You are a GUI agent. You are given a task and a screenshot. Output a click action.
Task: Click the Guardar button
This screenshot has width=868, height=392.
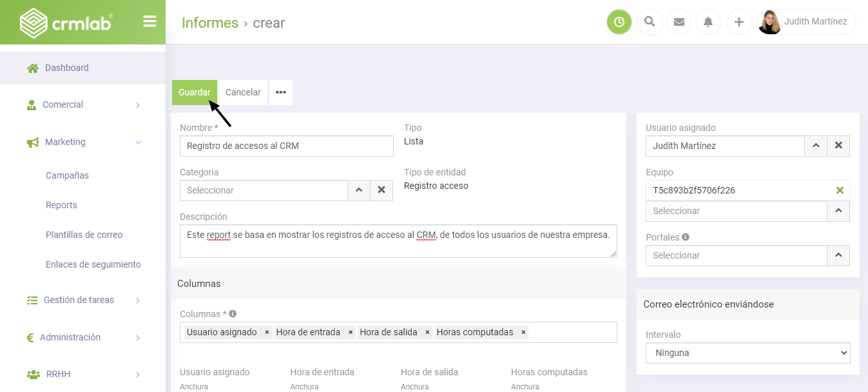pos(195,92)
